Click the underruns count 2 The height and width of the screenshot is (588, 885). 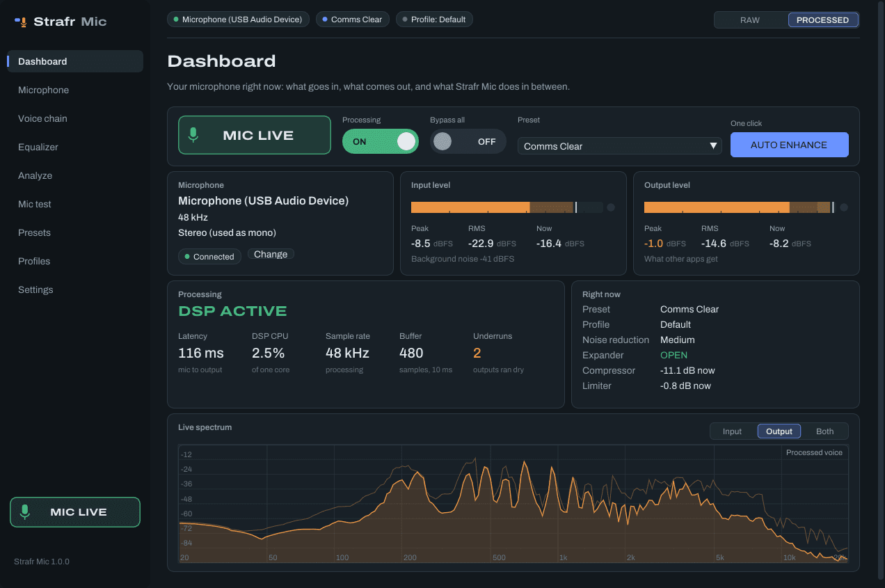point(477,353)
